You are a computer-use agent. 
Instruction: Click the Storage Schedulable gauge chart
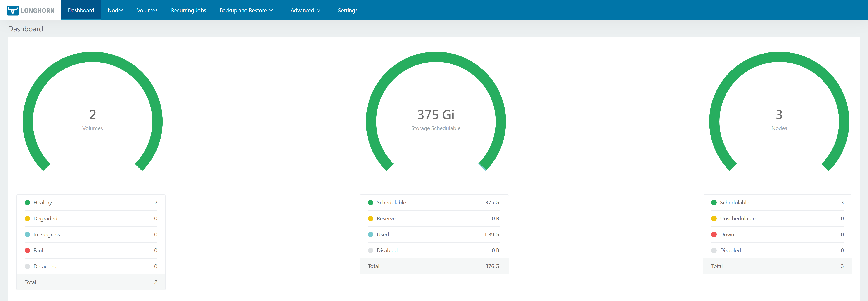(x=436, y=111)
